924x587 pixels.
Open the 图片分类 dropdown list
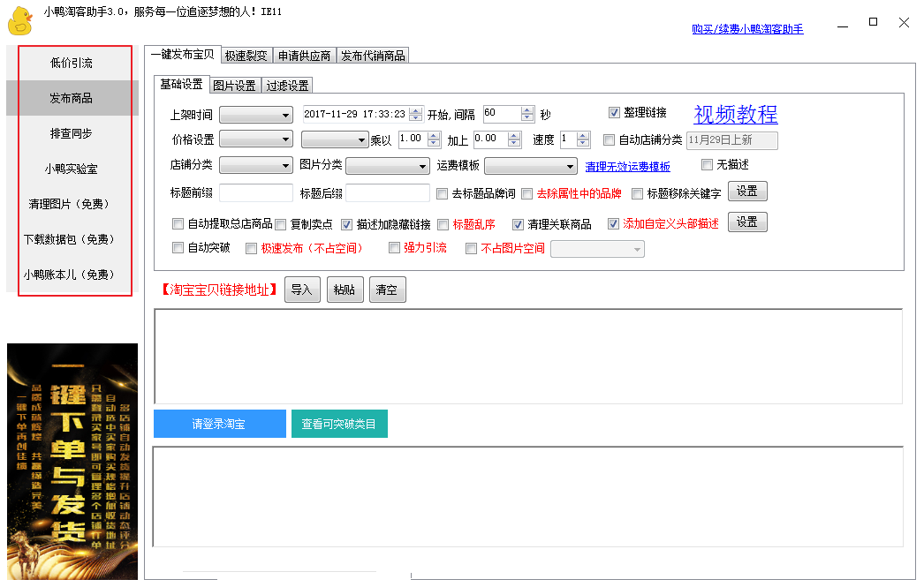[x=386, y=165]
